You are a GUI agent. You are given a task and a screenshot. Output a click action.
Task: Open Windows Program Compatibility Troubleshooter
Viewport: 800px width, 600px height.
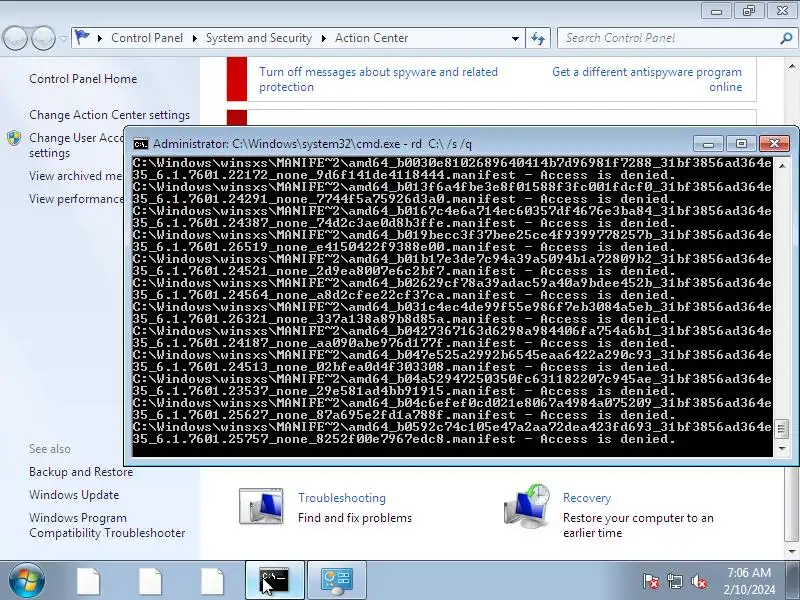[107, 525]
